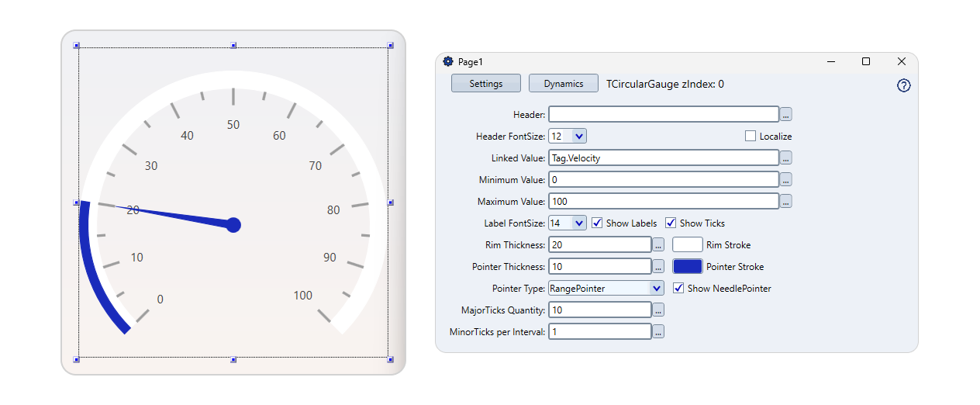Click the Page1 gear icon in title bar

447,61
